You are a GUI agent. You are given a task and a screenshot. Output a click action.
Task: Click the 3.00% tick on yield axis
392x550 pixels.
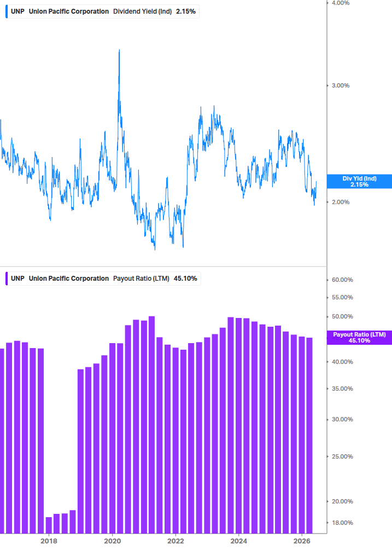point(341,85)
